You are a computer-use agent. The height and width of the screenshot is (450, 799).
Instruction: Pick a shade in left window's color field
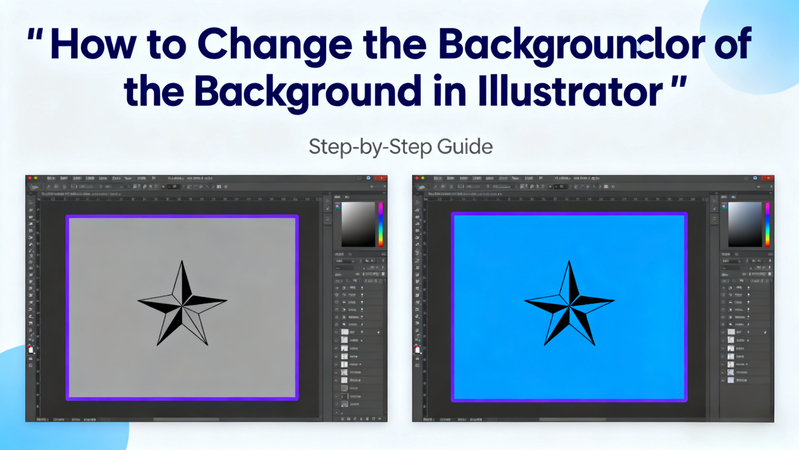point(358,224)
